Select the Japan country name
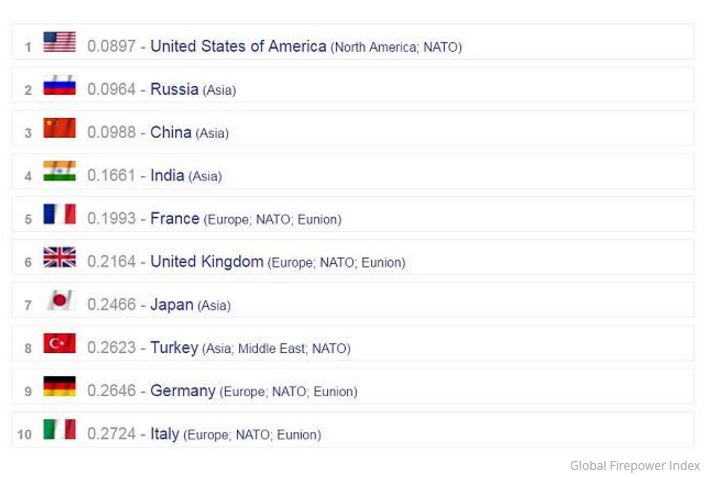 click(172, 305)
